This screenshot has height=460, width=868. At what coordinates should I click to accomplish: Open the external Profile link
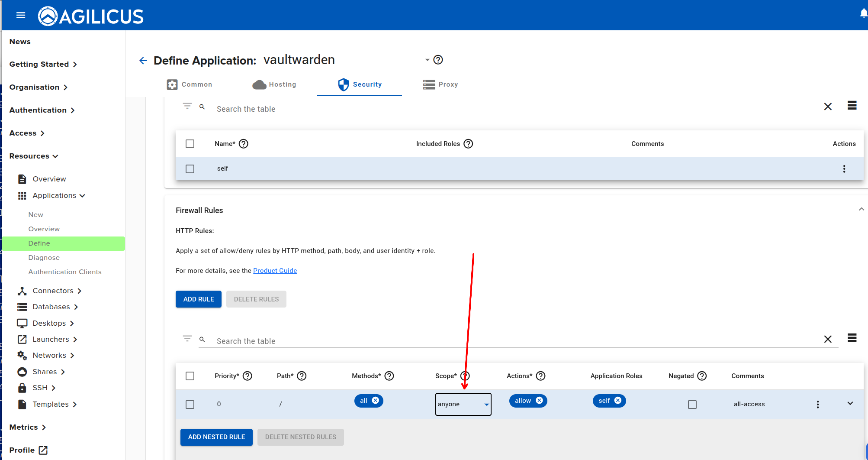pyautogui.click(x=29, y=450)
